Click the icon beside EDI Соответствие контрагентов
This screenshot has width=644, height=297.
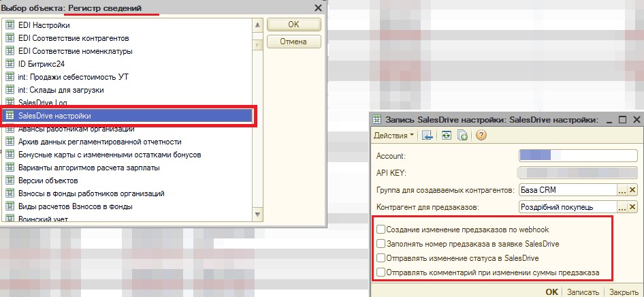[x=10, y=38]
